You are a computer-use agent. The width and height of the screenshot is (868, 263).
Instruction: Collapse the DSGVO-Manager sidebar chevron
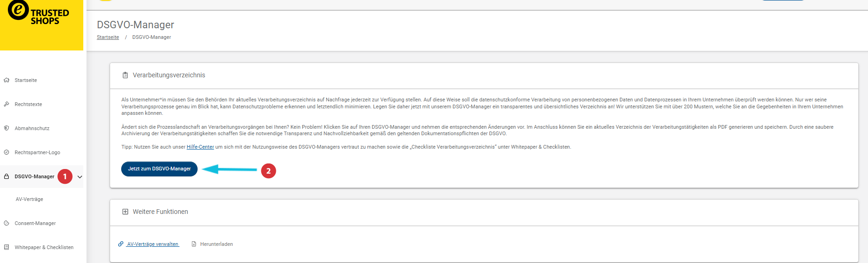pos(80,177)
